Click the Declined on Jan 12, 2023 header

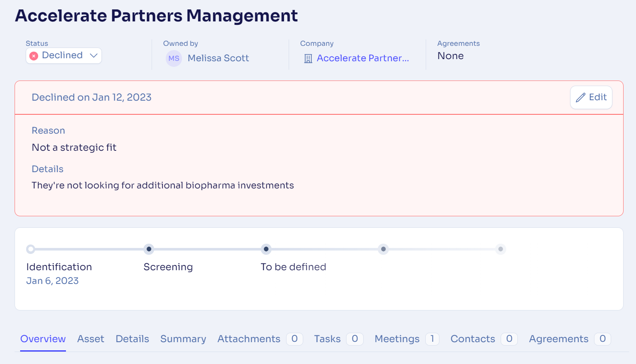pos(92,98)
